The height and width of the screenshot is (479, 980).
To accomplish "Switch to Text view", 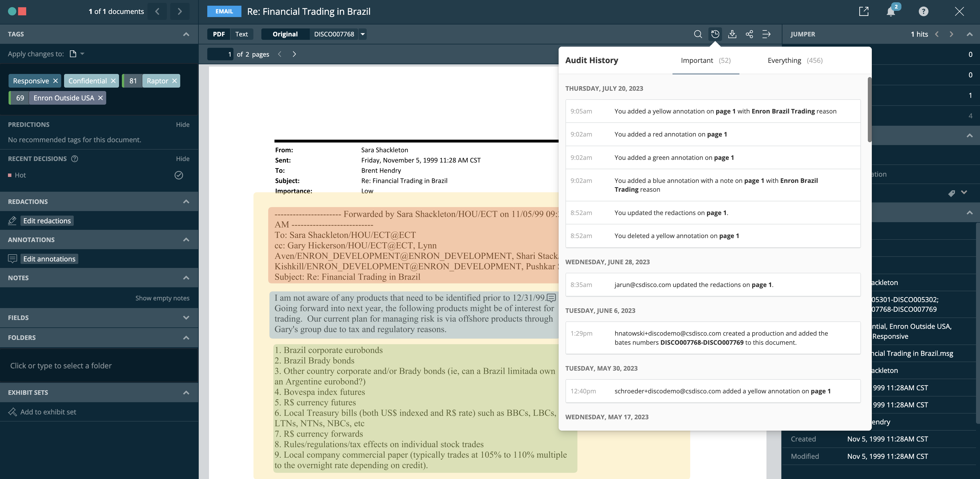I will pyautogui.click(x=241, y=34).
